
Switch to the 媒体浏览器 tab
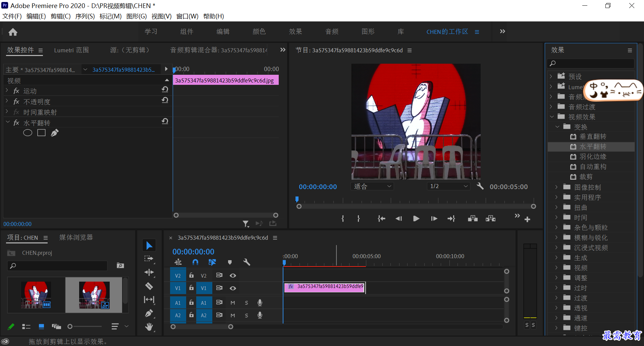click(76, 237)
